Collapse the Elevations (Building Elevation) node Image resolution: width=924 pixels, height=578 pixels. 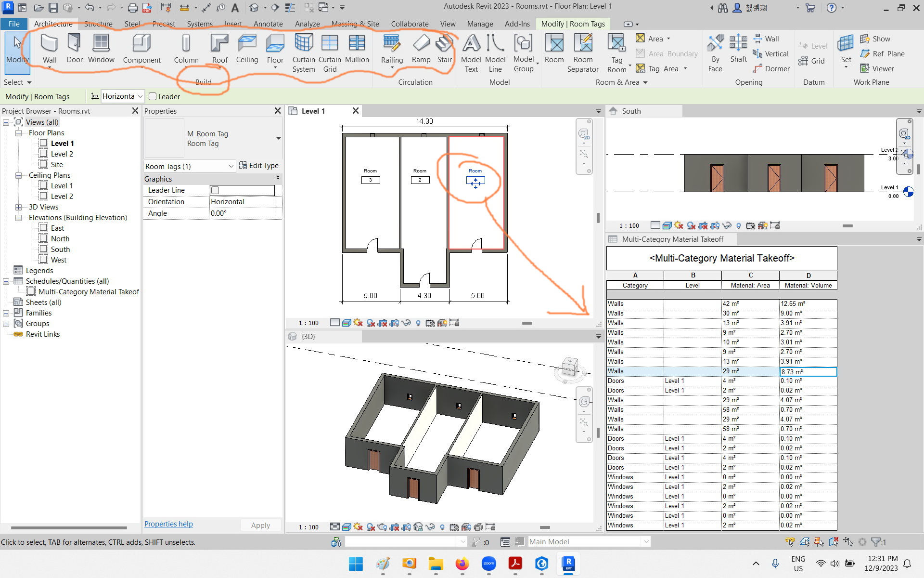(x=18, y=217)
